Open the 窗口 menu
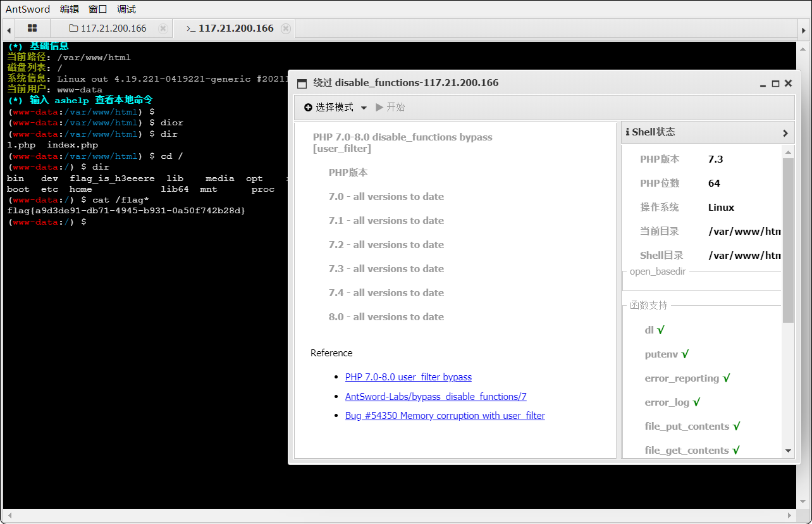The height and width of the screenshot is (524, 812). click(x=97, y=9)
